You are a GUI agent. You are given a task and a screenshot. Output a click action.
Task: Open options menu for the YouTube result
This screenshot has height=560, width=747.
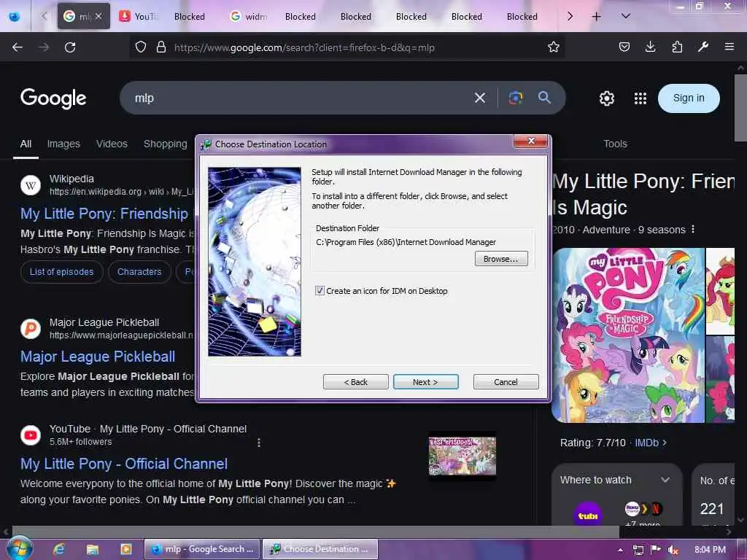(259, 443)
